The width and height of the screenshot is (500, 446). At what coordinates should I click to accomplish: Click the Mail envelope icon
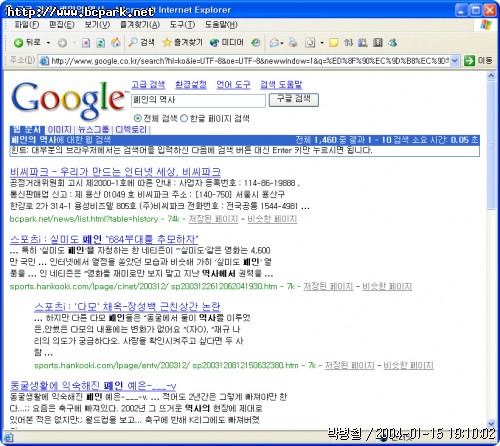[x=274, y=43]
